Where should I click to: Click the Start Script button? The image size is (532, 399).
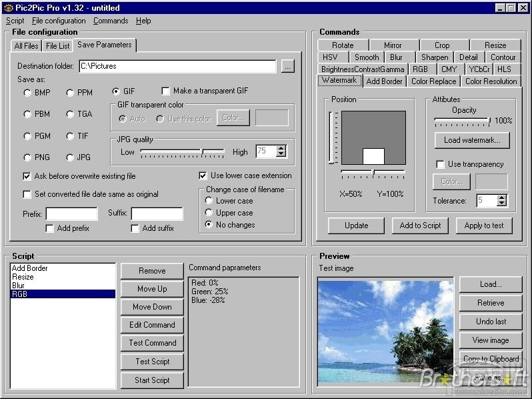tap(152, 380)
